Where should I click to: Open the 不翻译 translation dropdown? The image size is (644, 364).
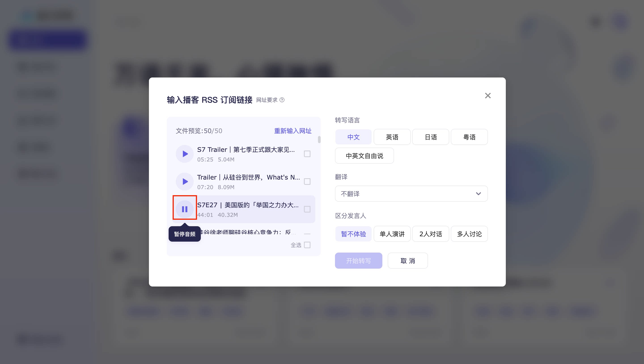coord(411,193)
